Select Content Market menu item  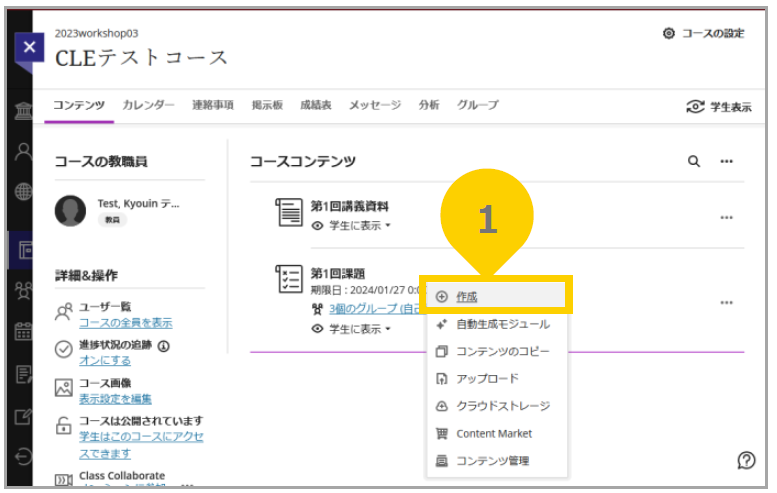pyautogui.click(x=497, y=434)
